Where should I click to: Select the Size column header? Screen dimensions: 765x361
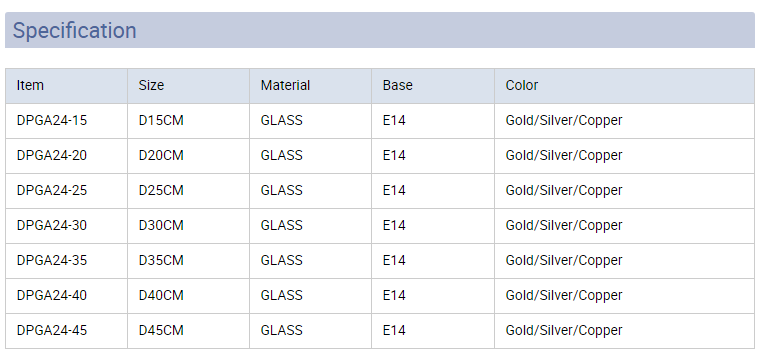188,86
